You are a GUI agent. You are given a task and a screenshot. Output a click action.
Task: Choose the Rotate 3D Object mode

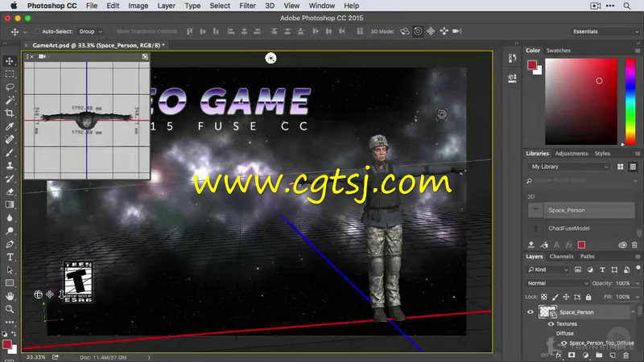coord(405,31)
